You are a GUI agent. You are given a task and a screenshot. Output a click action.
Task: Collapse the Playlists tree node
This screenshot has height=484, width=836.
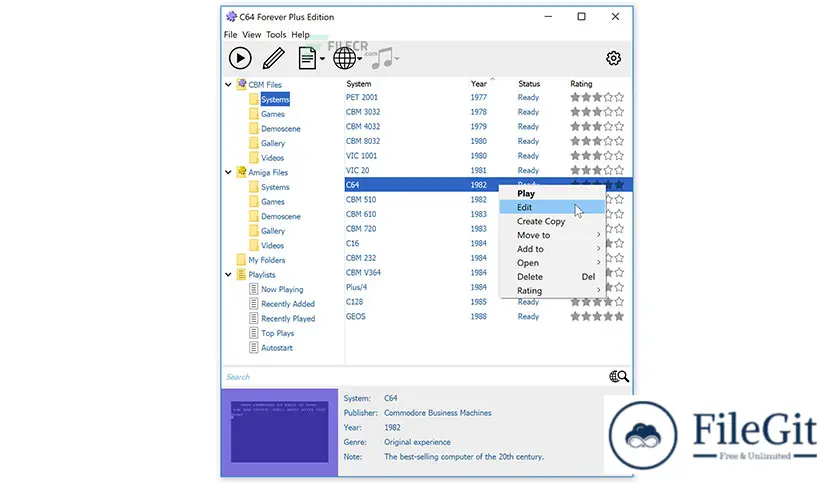pyautogui.click(x=228, y=275)
